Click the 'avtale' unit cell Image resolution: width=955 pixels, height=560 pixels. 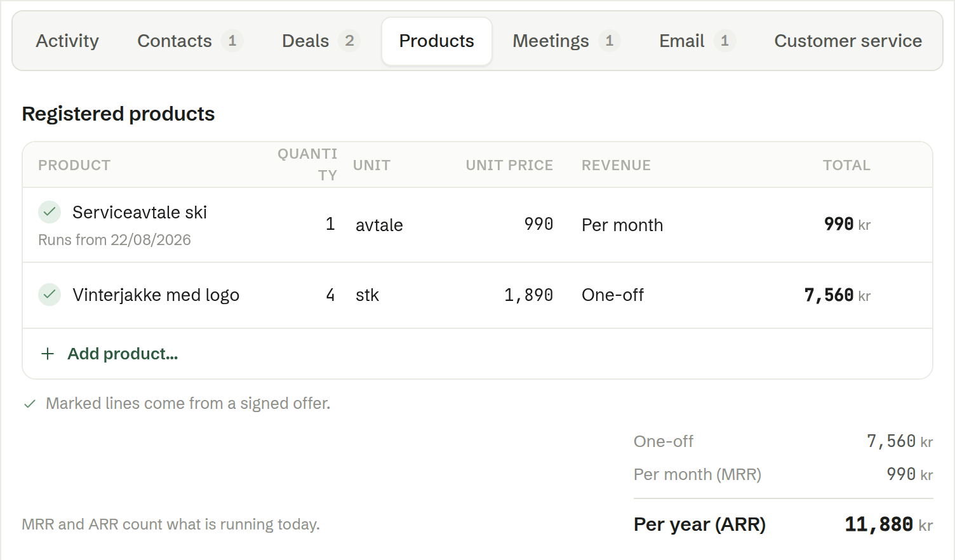pyautogui.click(x=379, y=225)
